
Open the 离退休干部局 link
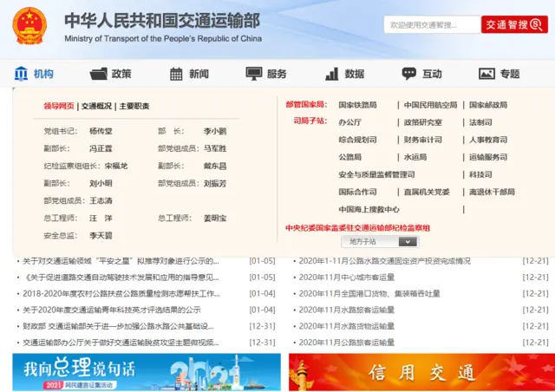492,192
